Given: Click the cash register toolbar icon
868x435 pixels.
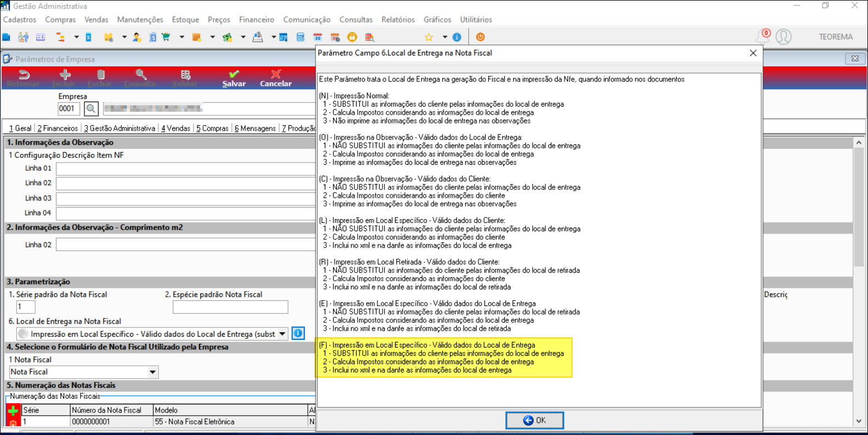Looking at the screenshot, I should 257,37.
